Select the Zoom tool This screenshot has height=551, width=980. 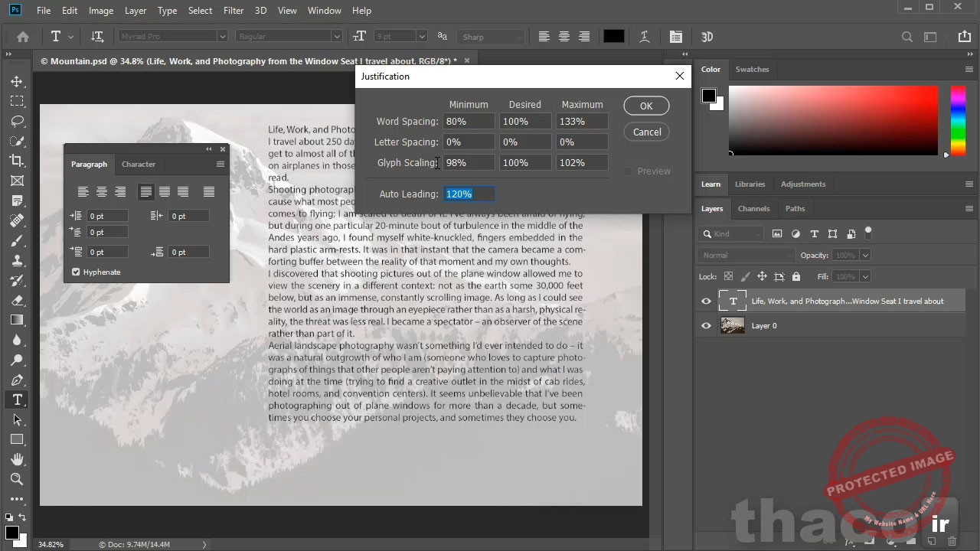point(17,479)
